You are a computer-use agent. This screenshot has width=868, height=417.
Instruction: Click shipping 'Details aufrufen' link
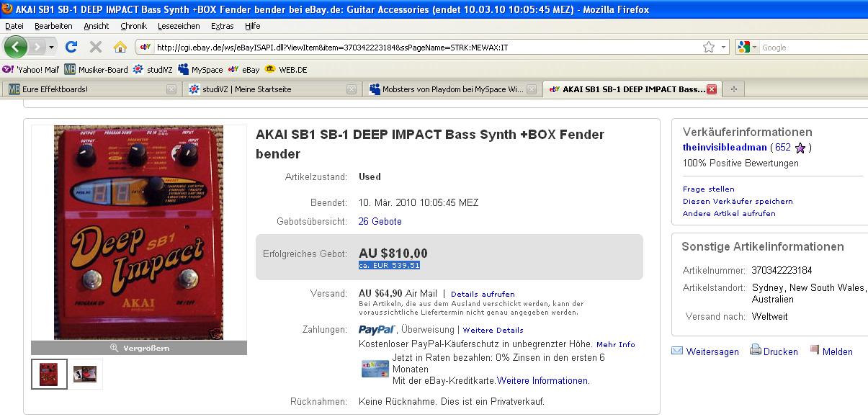coord(483,294)
